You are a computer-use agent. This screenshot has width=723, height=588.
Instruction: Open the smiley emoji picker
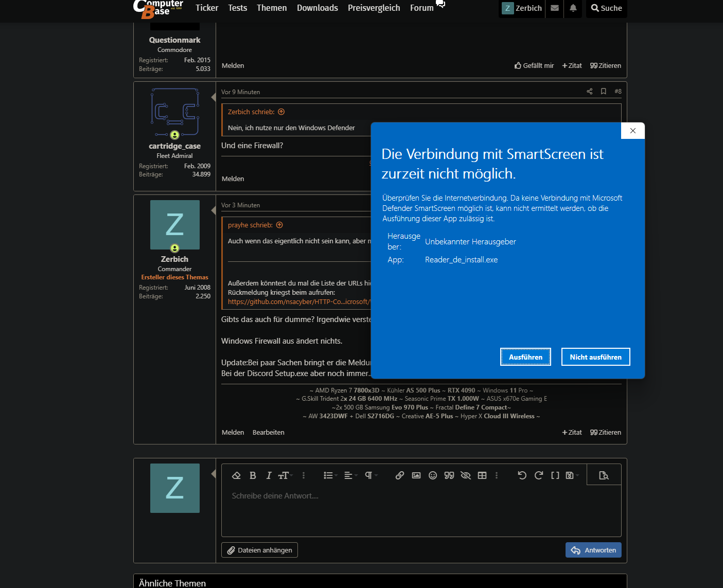433,475
